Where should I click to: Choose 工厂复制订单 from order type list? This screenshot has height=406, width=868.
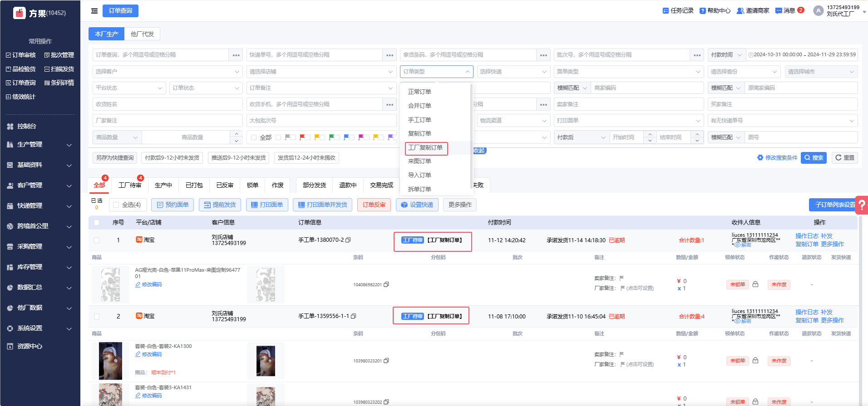point(425,148)
